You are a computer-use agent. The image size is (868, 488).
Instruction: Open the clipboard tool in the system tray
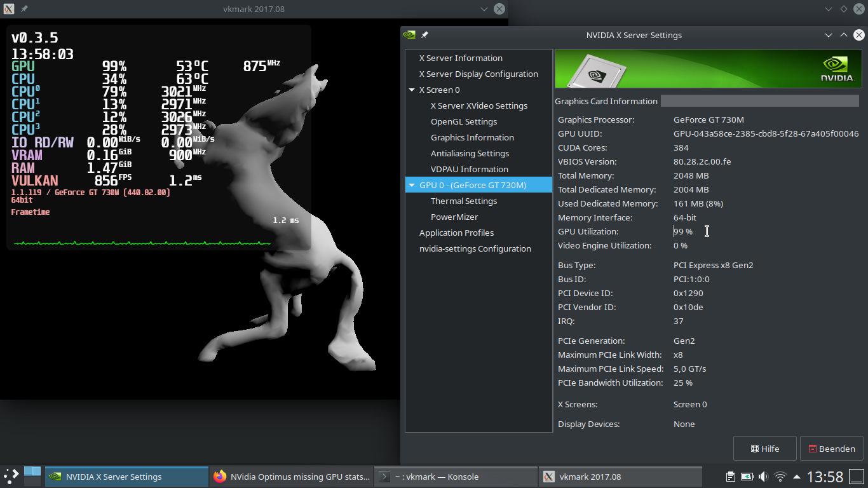click(x=730, y=476)
